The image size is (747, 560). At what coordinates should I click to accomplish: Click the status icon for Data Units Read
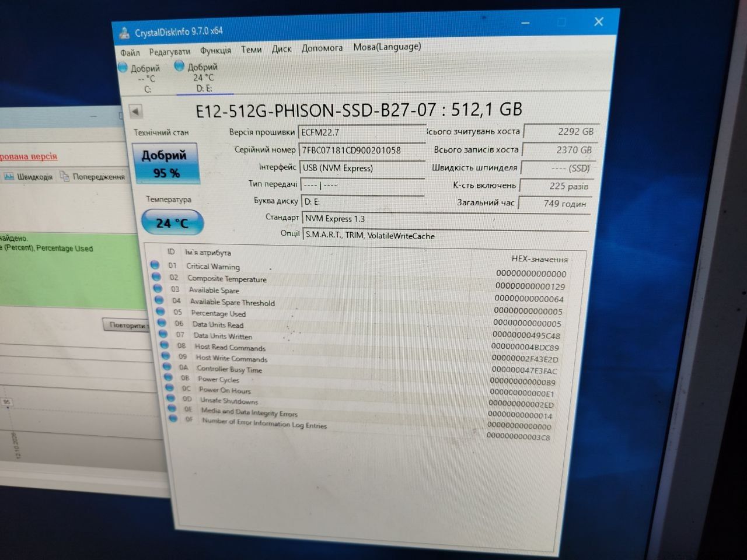click(162, 323)
